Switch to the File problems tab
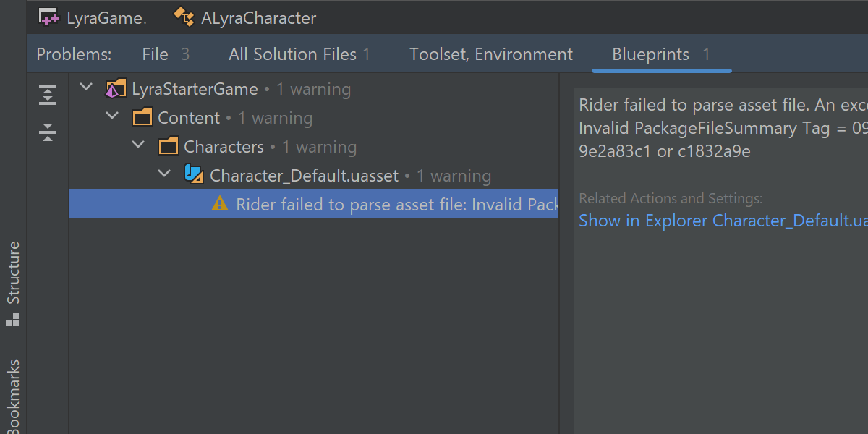 coord(166,54)
